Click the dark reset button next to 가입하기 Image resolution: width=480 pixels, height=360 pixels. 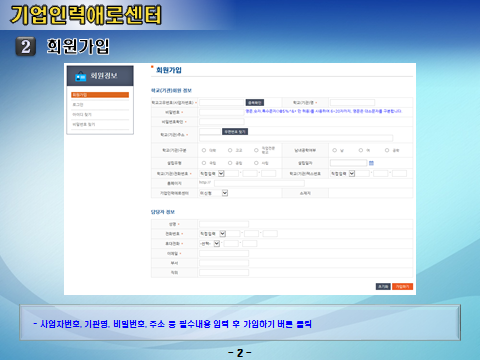383,287
